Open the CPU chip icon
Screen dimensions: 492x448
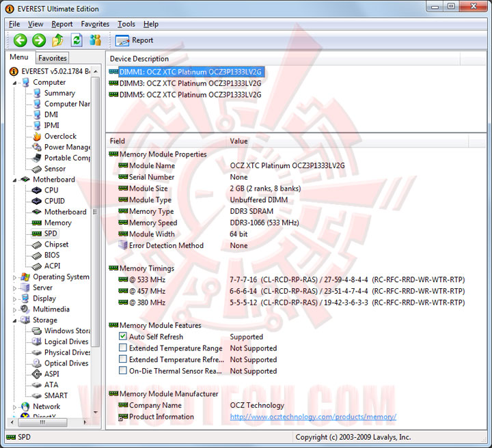click(x=37, y=191)
